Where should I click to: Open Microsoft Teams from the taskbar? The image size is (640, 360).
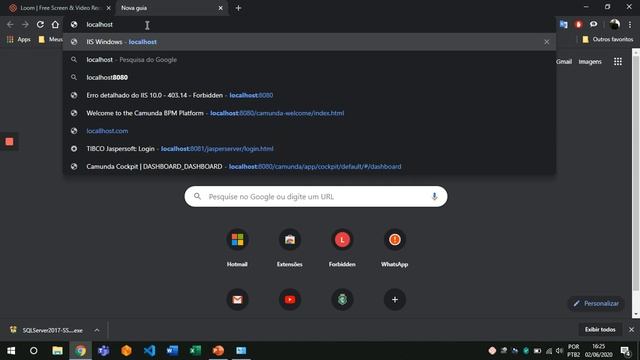pyautogui.click(x=103, y=351)
